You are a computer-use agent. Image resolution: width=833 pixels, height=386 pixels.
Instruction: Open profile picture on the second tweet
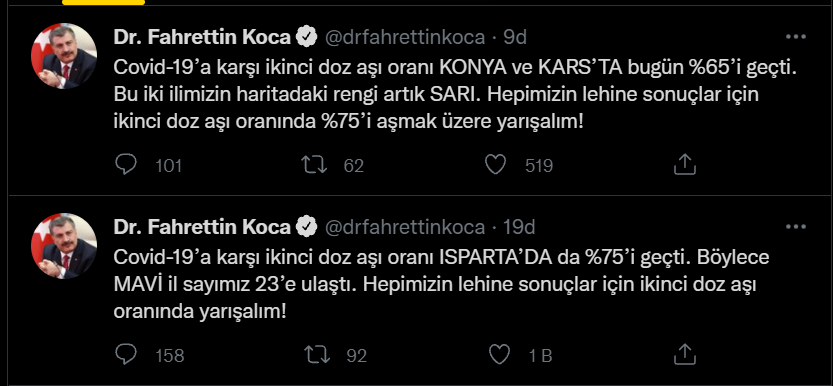tap(64, 246)
